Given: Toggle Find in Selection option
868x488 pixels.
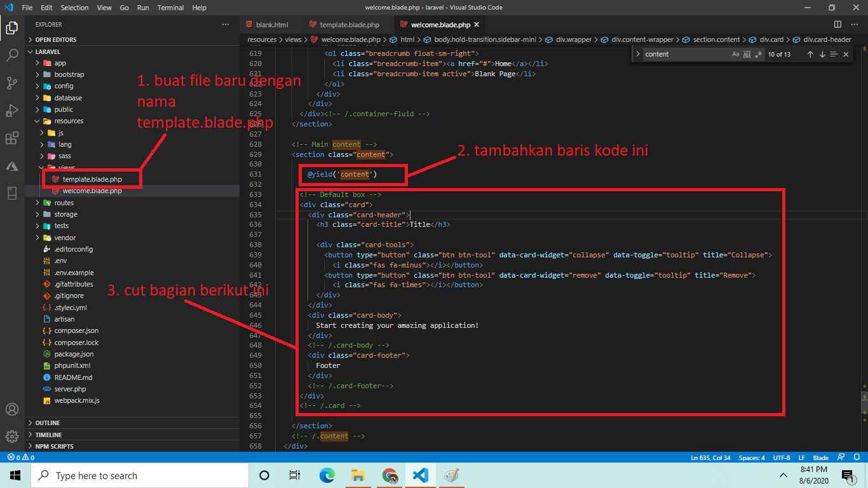Looking at the screenshot, I should coord(834,54).
